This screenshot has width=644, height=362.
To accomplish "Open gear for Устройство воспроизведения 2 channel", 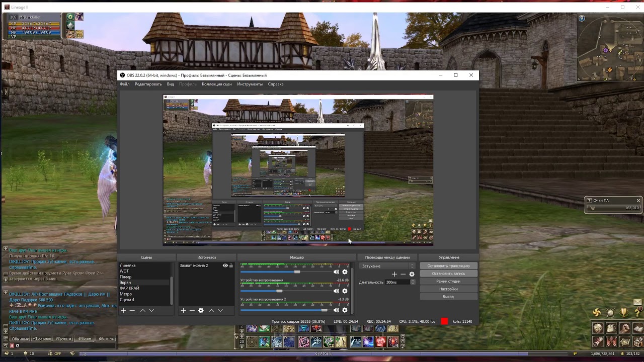I will [345, 310].
